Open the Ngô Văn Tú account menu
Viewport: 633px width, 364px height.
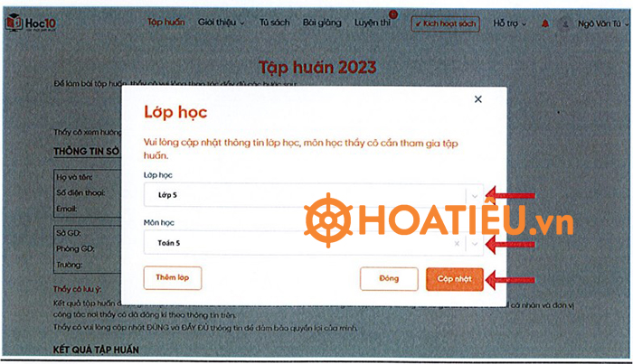coord(601,23)
